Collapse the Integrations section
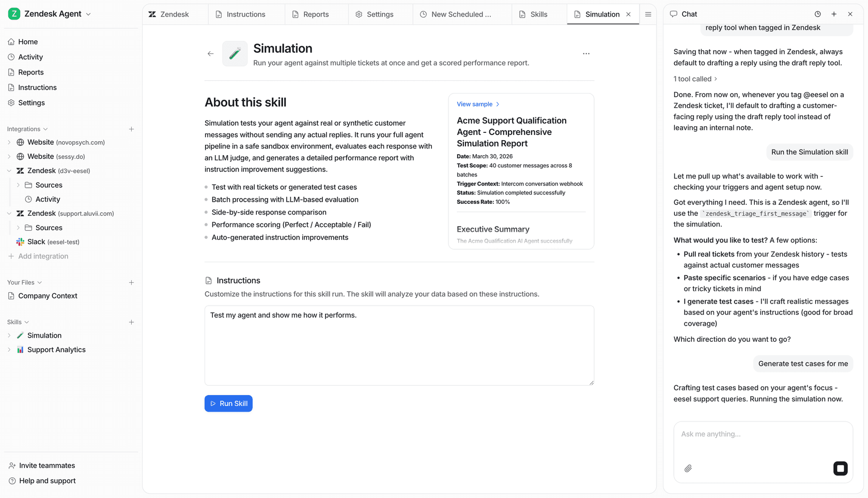The height and width of the screenshot is (498, 868). pyautogui.click(x=44, y=129)
